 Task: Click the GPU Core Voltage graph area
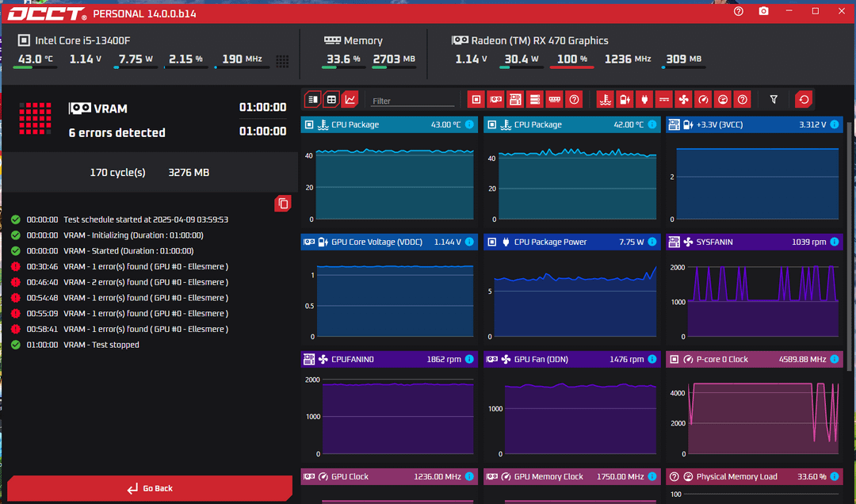click(389, 298)
